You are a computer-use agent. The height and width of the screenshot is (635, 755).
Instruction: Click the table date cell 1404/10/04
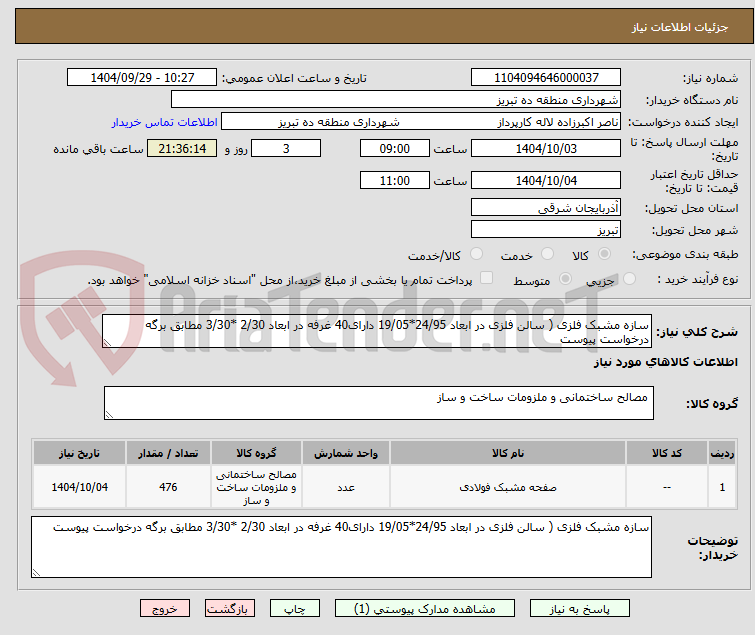(x=79, y=487)
